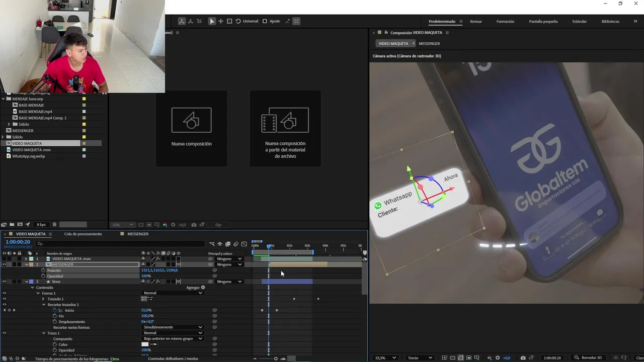Enable the Ajuste snapping checkbox
This screenshot has width=644, height=362.
tap(265, 21)
